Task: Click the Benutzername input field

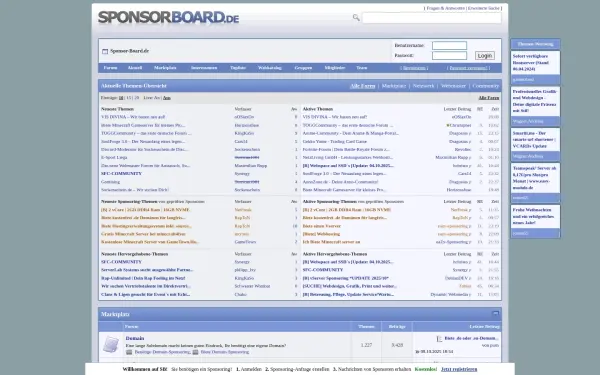Action: [449, 46]
